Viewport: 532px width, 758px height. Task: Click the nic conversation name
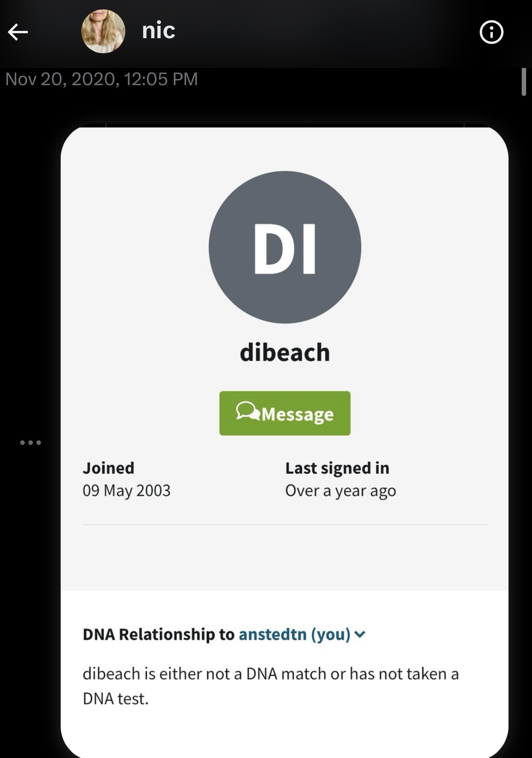[x=158, y=31]
